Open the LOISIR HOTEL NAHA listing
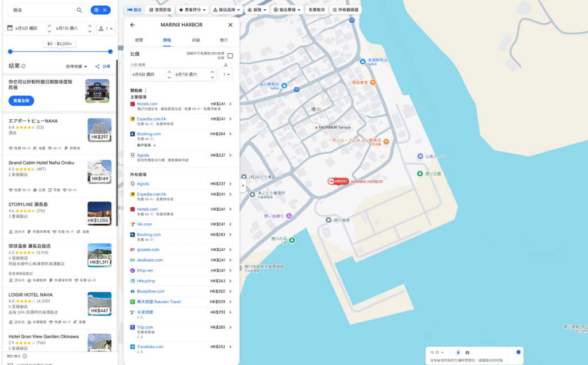Viewport: 588px width, 365px height. point(60,309)
